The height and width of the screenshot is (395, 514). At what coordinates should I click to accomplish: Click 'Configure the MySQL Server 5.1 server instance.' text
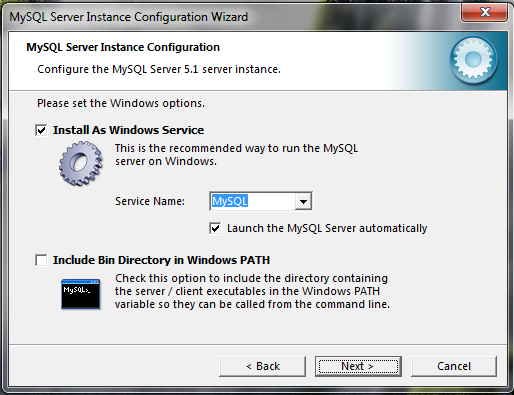coord(159,69)
